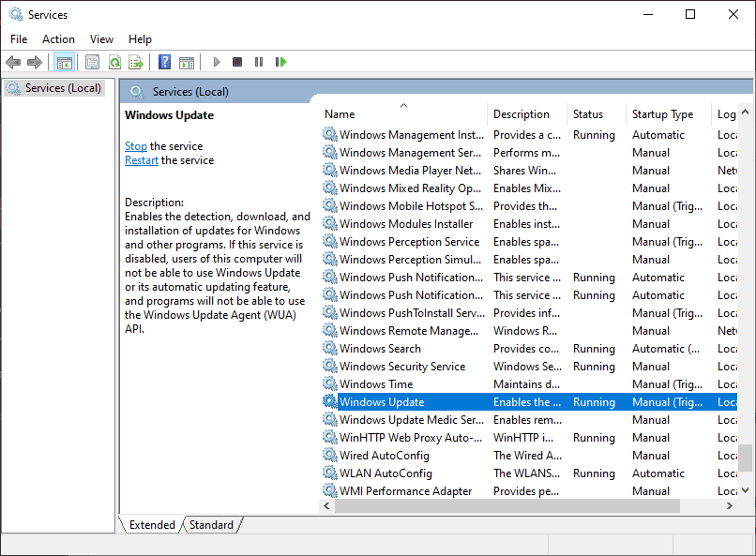
Task: Open the View menu
Action: click(101, 39)
